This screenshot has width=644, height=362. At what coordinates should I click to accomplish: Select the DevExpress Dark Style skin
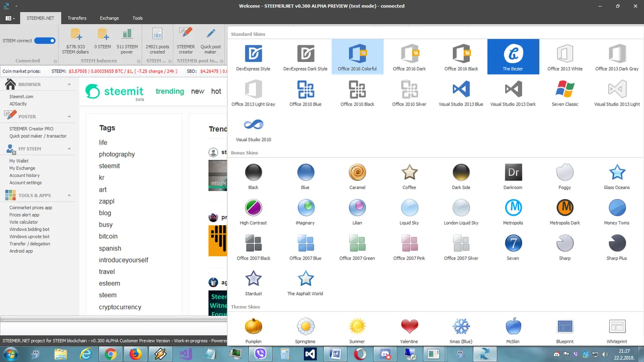tap(305, 57)
